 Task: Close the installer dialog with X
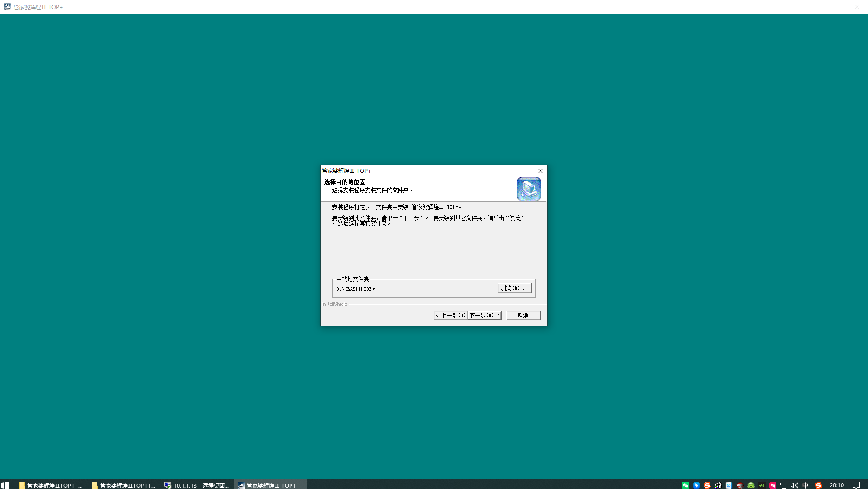(x=541, y=171)
